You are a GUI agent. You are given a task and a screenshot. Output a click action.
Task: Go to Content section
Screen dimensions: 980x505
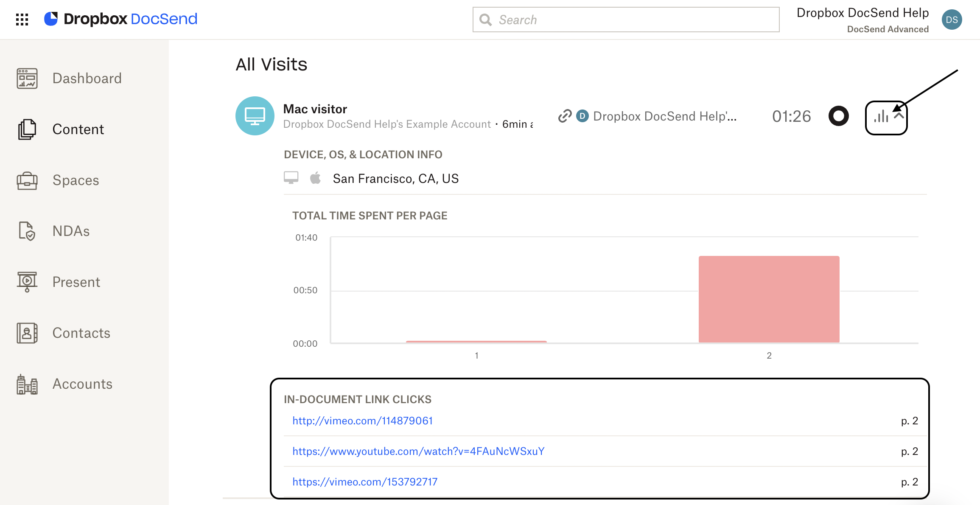click(78, 129)
